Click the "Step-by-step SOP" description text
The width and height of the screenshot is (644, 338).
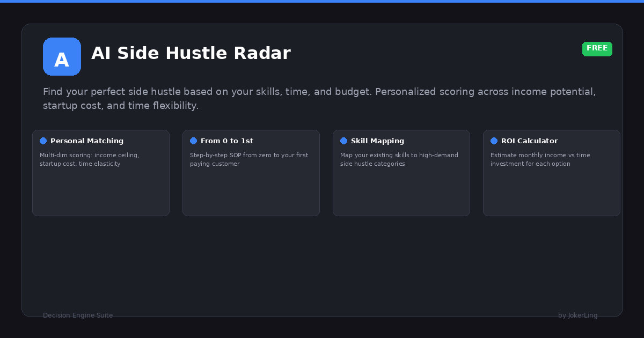pyautogui.click(x=249, y=159)
